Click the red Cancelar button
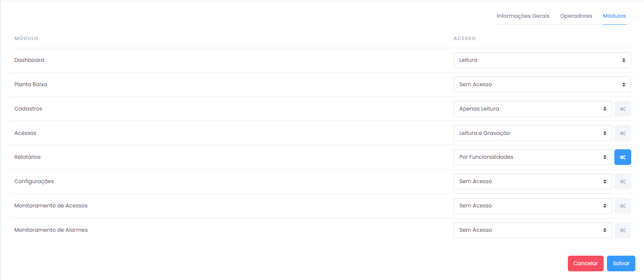Image resolution: width=644 pixels, height=280 pixels. [x=586, y=264]
